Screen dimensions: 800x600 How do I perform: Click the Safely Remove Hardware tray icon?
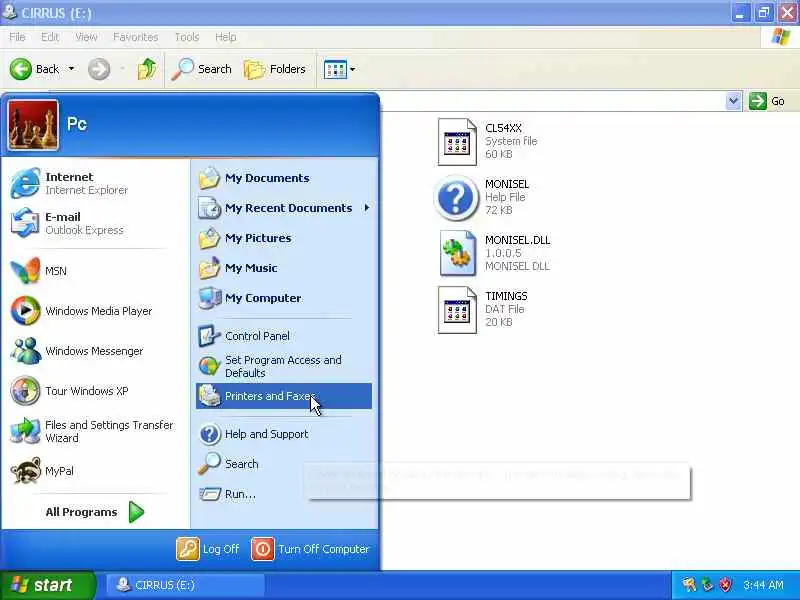pos(708,585)
